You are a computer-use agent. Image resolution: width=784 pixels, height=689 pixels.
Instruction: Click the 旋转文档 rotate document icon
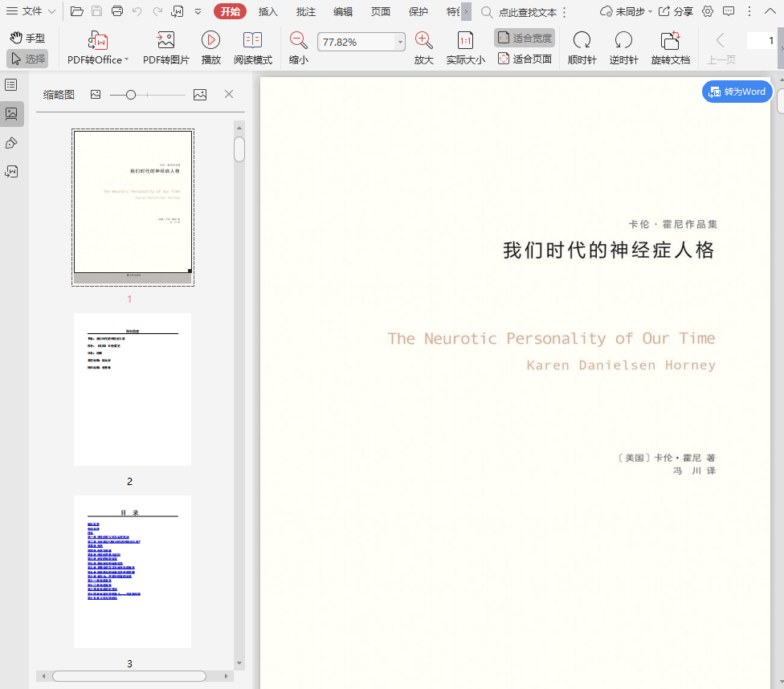[670, 41]
